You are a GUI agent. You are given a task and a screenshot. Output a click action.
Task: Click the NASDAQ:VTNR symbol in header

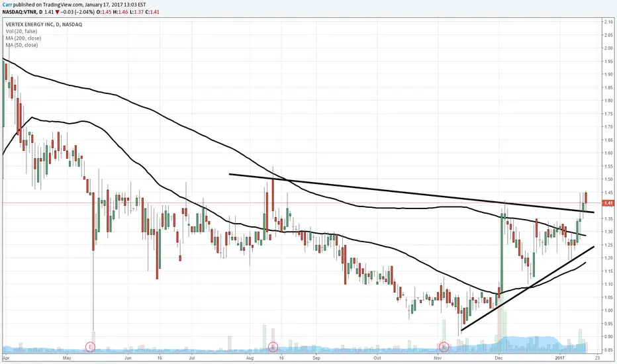(18, 12)
